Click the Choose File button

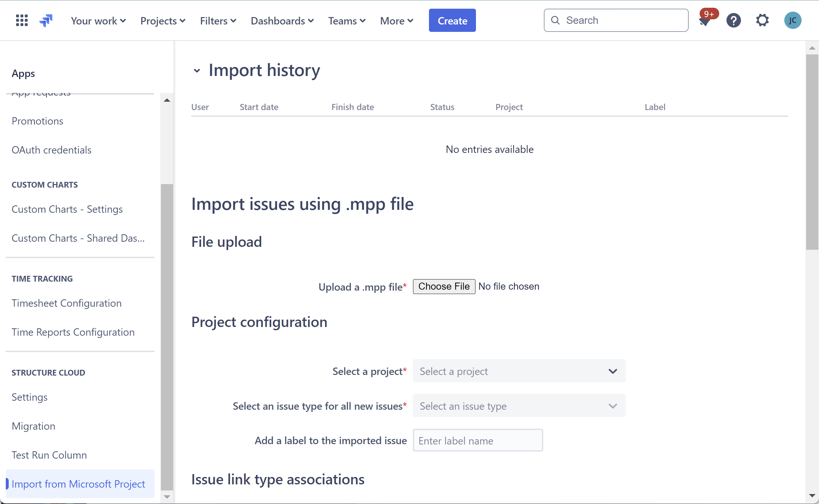click(444, 287)
